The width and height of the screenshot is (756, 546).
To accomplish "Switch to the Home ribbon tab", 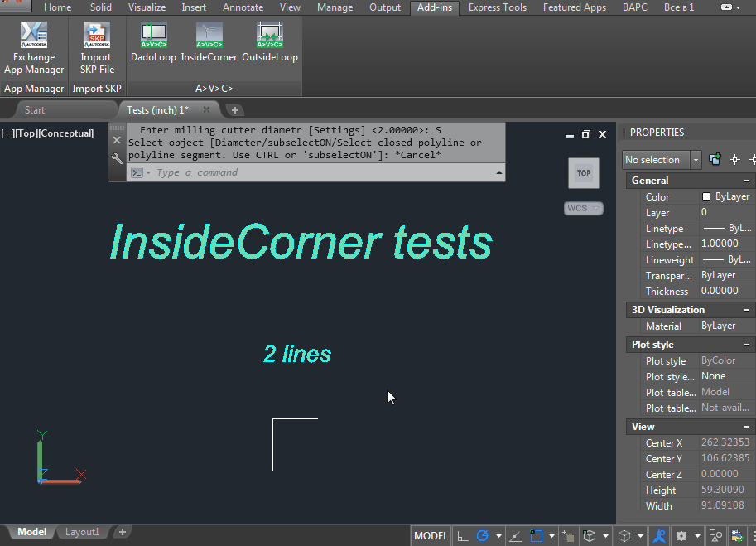I will (x=57, y=7).
